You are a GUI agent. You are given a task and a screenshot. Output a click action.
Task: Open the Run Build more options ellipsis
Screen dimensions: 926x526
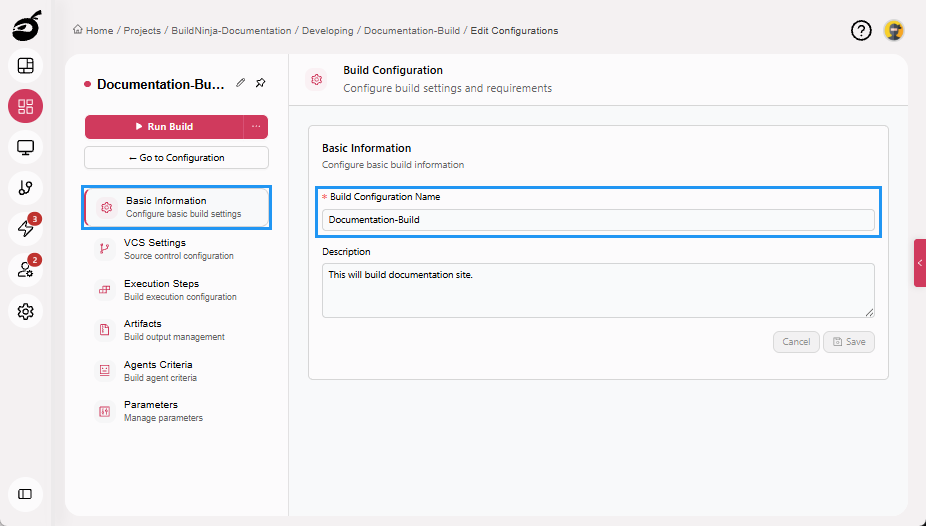(x=256, y=126)
